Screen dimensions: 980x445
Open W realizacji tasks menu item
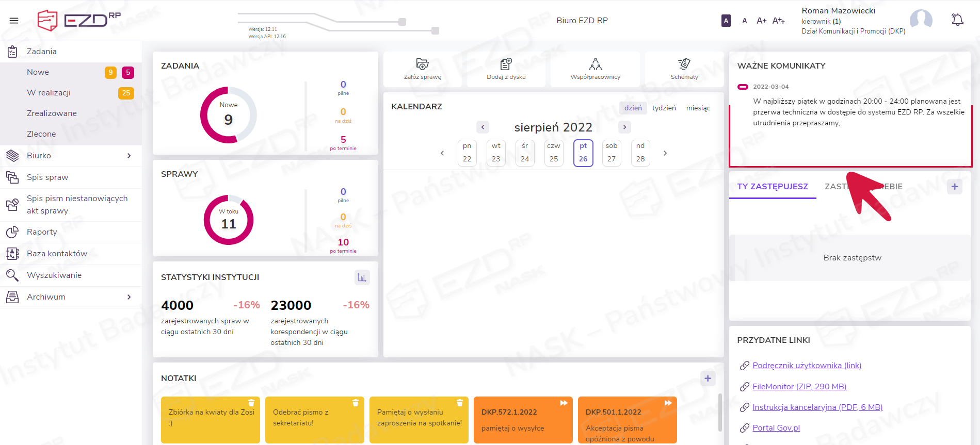[x=49, y=93]
